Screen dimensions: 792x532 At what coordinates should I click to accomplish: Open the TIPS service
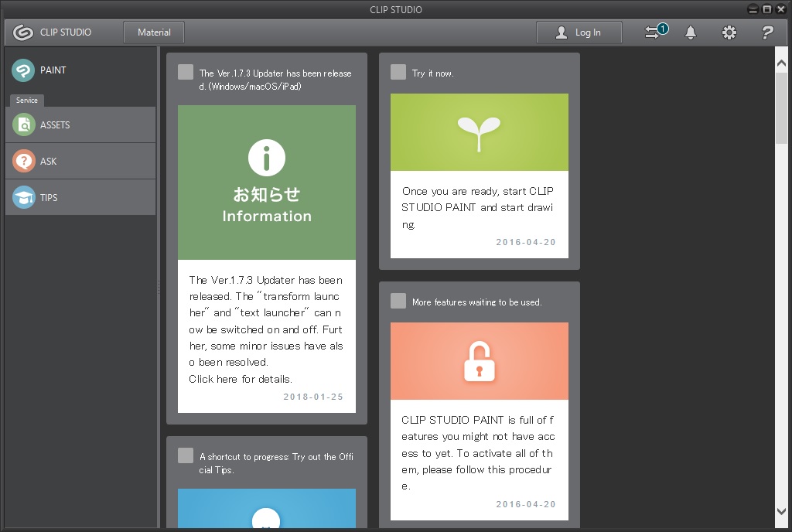pos(80,197)
